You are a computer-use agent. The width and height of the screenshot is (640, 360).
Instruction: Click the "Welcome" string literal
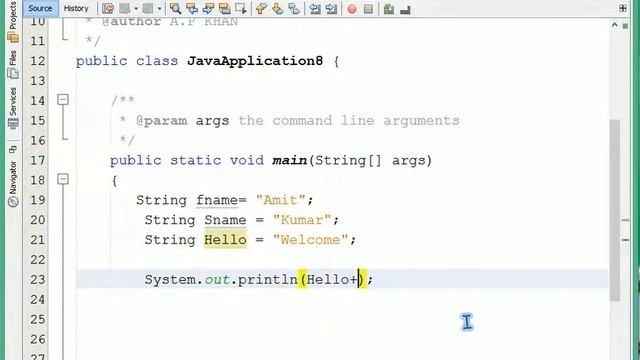pos(310,240)
